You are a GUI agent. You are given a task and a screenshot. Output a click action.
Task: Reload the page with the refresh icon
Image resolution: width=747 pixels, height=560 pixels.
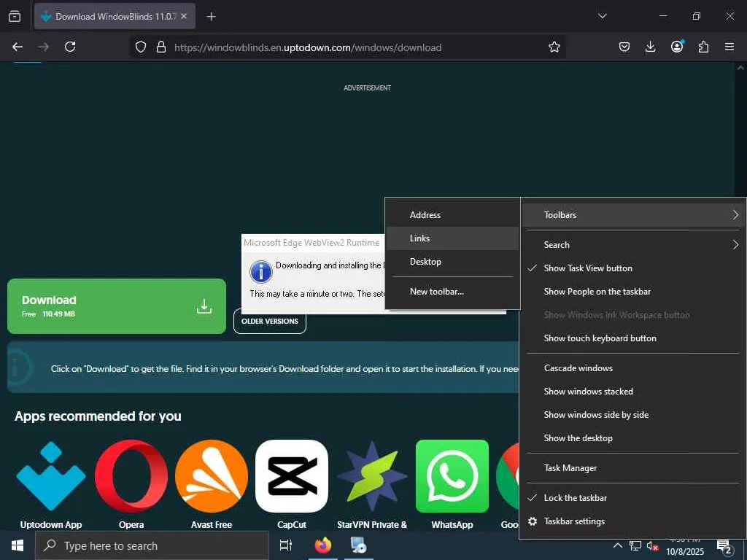[x=70, y=47]
